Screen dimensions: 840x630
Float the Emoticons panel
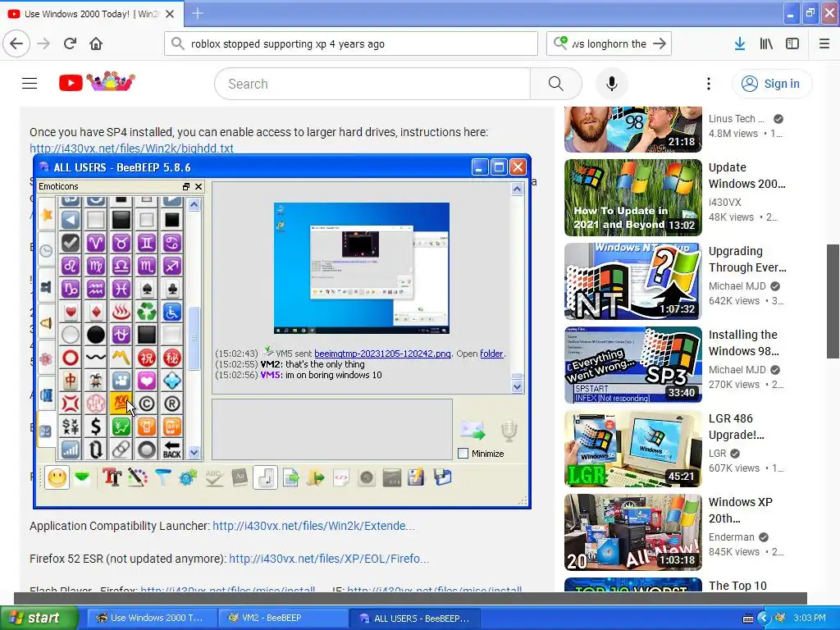[x=186, y=186]
